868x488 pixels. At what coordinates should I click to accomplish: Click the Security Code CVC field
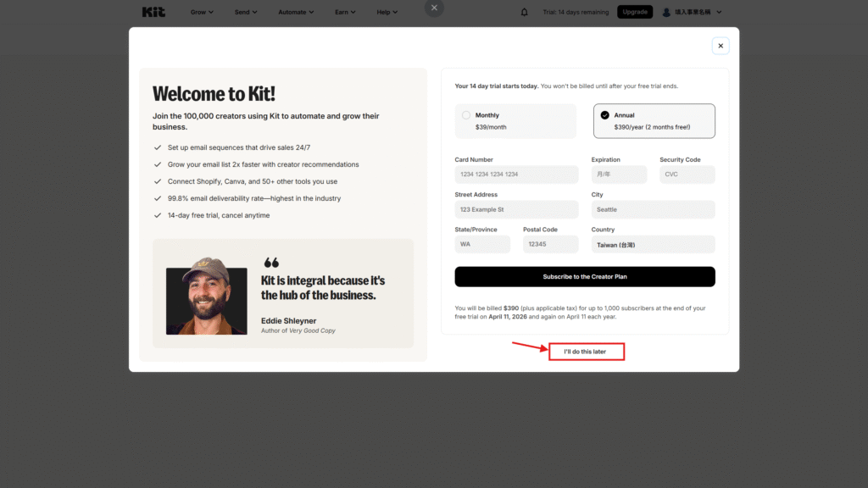click(687, 175)
